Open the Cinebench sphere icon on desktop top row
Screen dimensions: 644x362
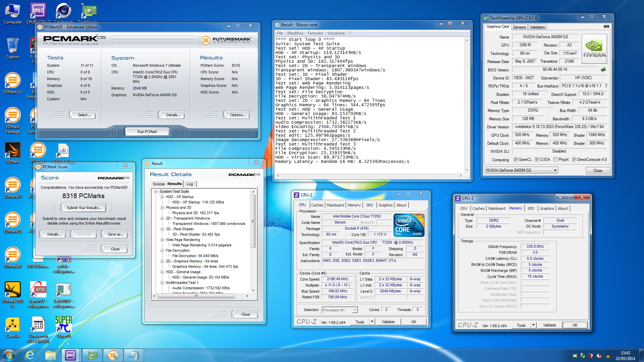tap(63, 13)
